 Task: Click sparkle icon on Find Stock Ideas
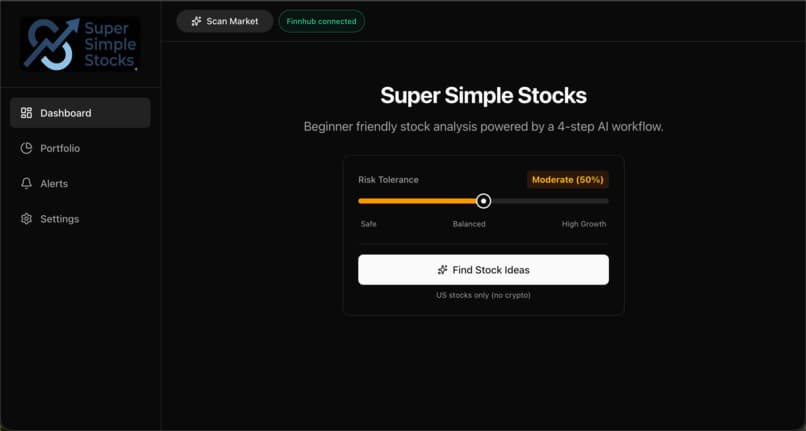coord(442,270)
